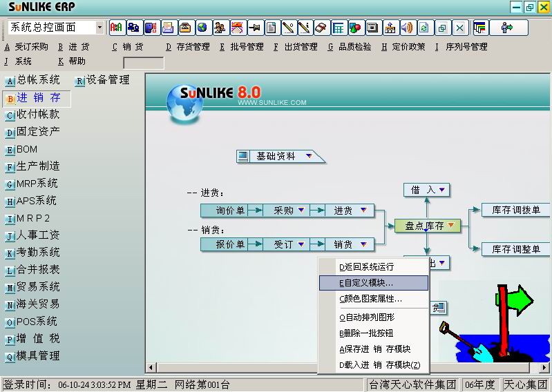Click the green X toolbar icon

pos(459,28)
